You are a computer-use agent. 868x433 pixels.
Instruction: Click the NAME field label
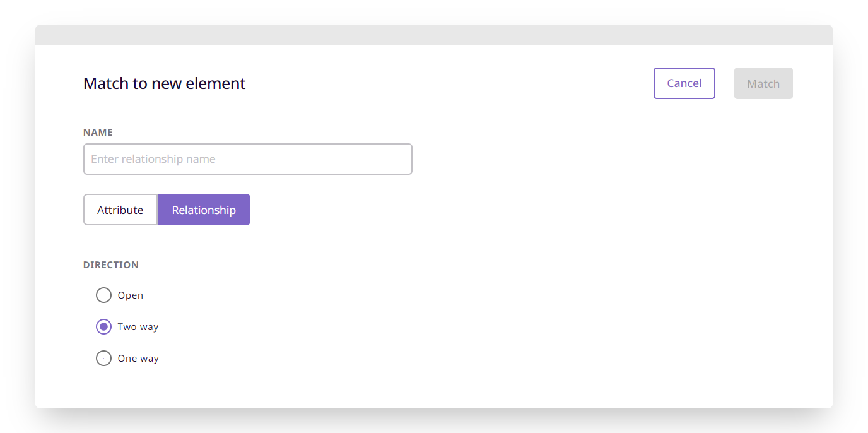point(98,133)
